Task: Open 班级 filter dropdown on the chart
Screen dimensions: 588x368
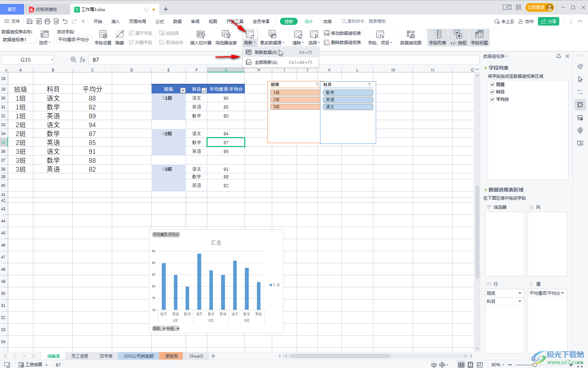Action: pos(164,329)
